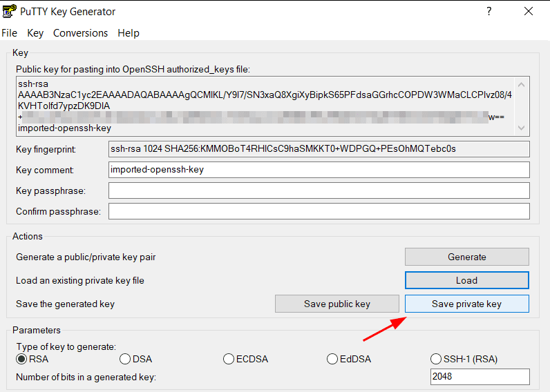Click Load to open existing private key
This screenshot has width=550, height=392.
[x=466, y=280]
